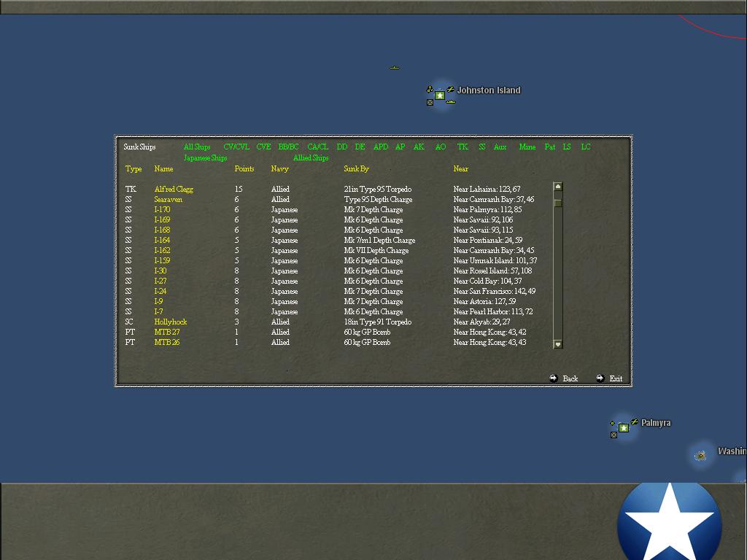Toggle the Allied Ships filter
Image resolution: width=747 pixels, height=560 pixels.
tap(310, 157)
